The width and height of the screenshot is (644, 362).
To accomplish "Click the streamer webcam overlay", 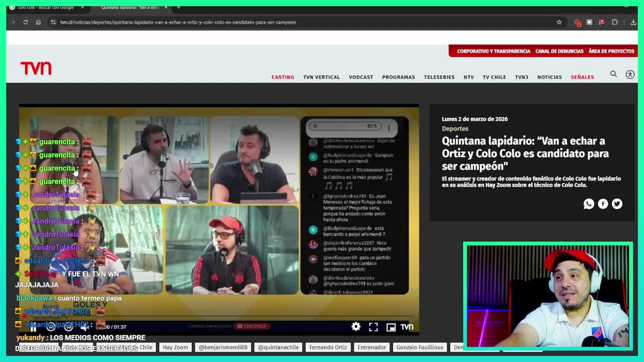I will pyautogui.click(x=548, y=296).
